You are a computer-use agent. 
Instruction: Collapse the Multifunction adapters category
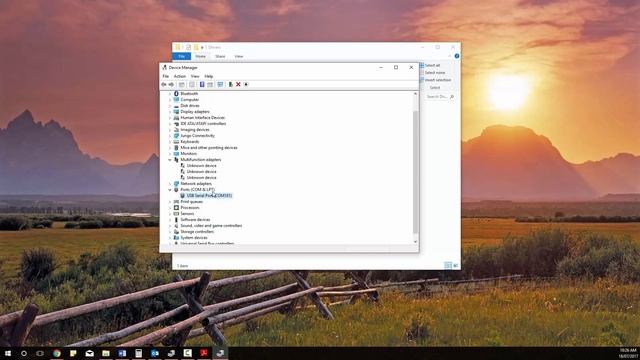coord(170,160)
